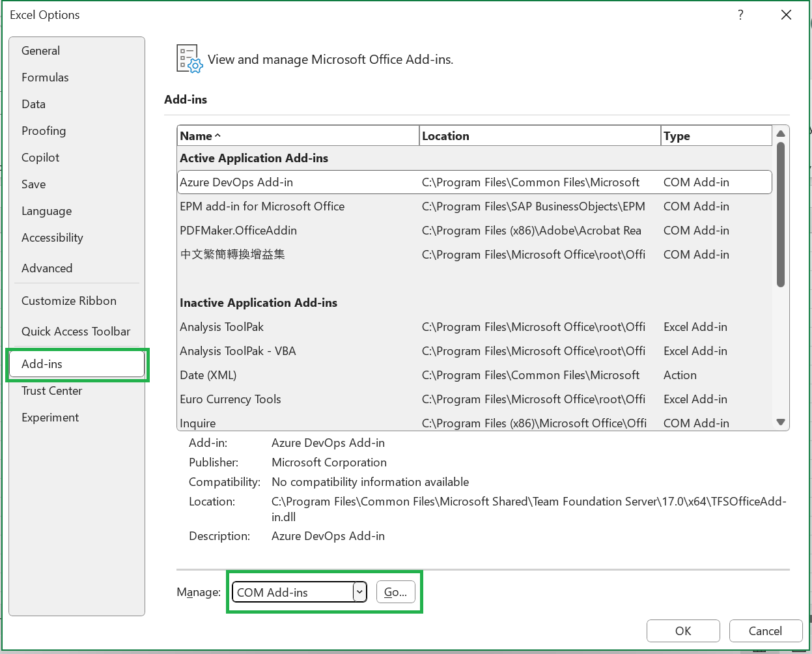The width and height of the screenshot is (812, 654).
Task: Select the 中文繁簡轉換增益集 add-in row
Action: 475,255
